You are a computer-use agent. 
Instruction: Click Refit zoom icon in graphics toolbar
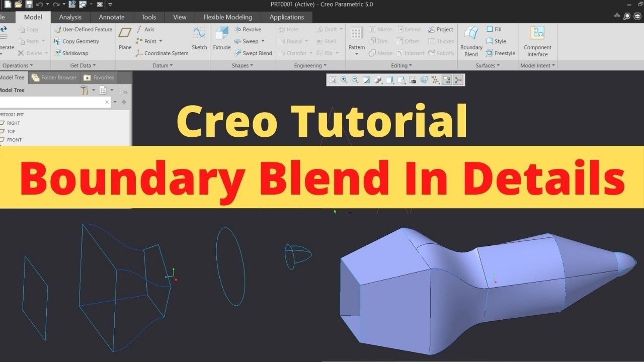[333, 80]
